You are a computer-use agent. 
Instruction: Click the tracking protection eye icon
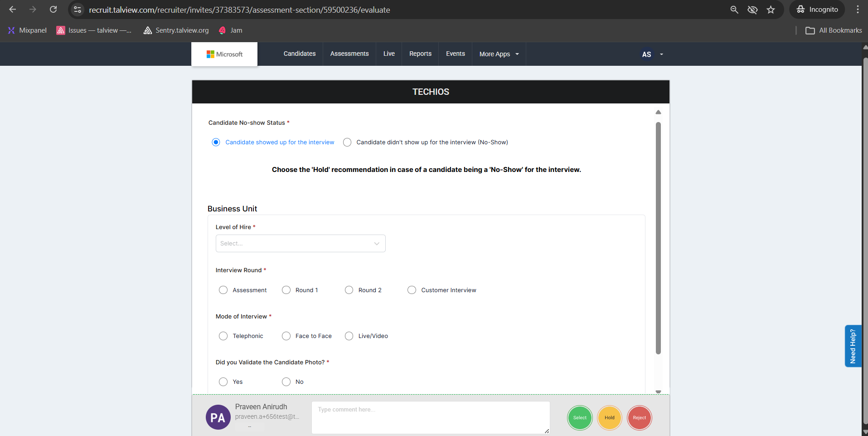[x=752, y=10]
